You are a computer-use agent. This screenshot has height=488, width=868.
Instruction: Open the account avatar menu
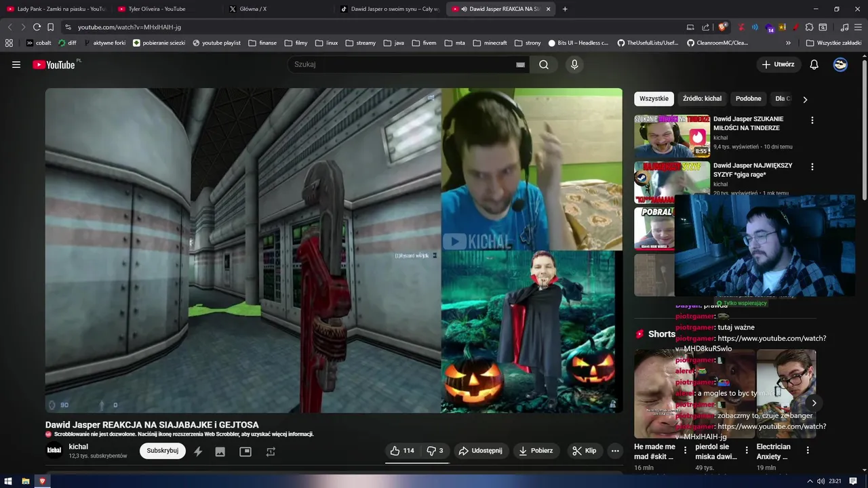coord(840,64)
